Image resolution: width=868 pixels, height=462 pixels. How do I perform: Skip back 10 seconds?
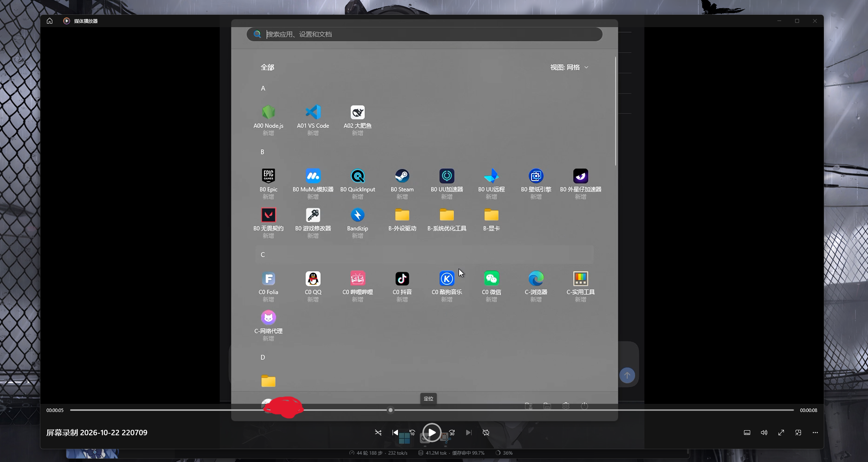[x=412, y=433]
